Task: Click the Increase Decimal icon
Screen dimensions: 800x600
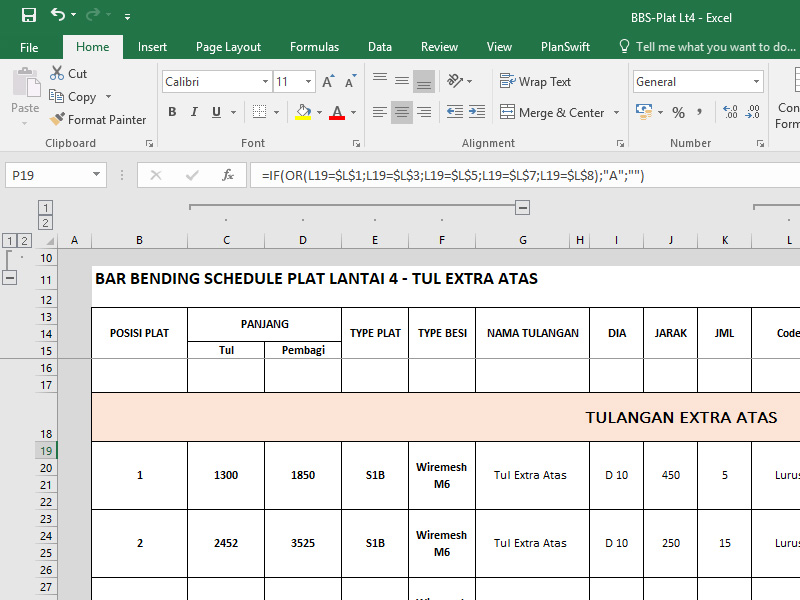Action: [x=728, y=112]
